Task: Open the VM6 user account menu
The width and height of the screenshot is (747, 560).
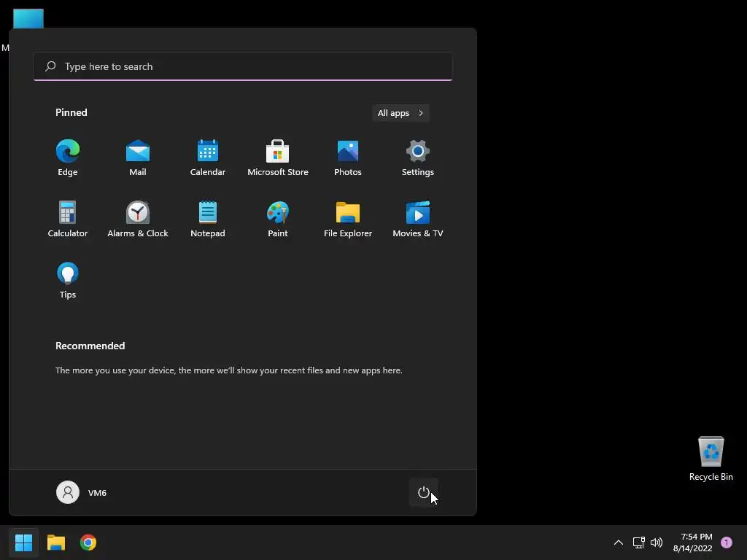Action: (82, 492)
